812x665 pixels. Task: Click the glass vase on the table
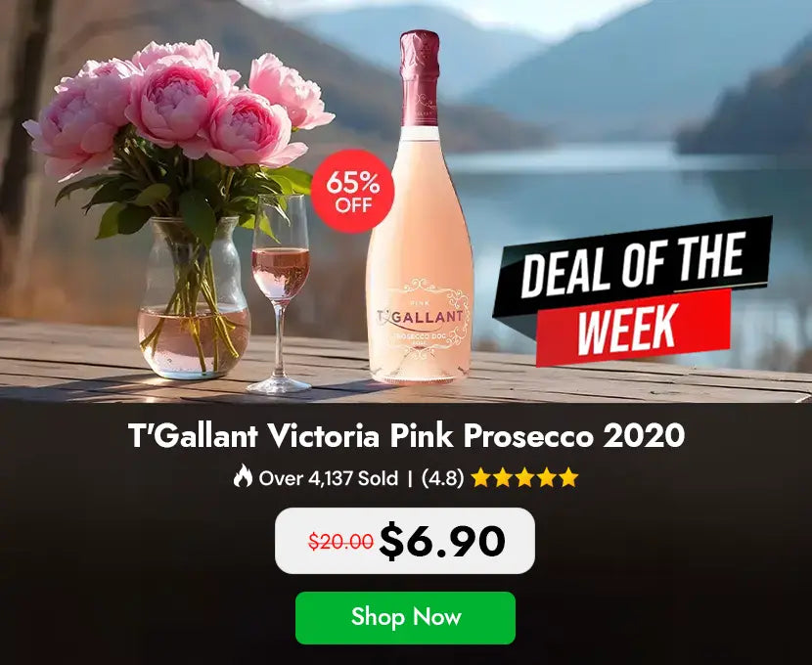click(193, 297)
